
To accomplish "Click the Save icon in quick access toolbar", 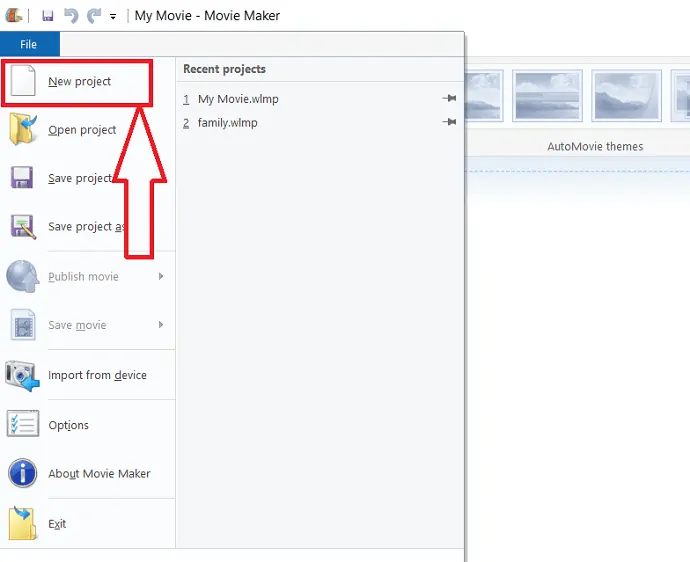I will pos(48,16).
